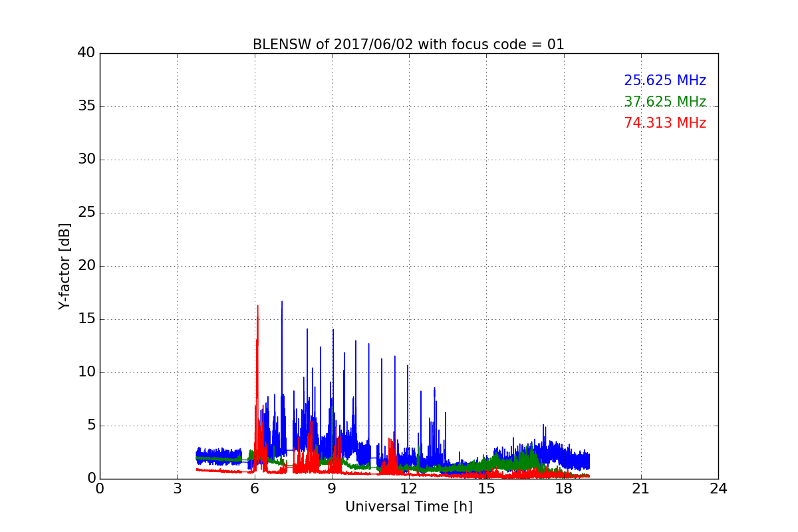The image size is (798, 532).
Task: Click x-axis tick label 6
Action: coord(254,489)
